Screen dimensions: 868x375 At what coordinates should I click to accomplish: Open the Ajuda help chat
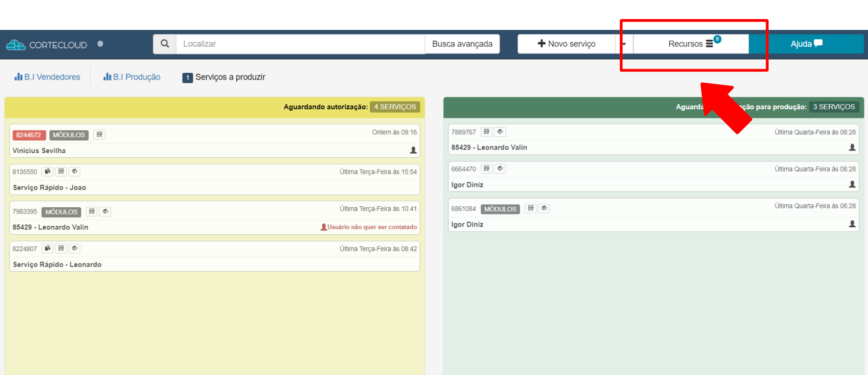[x=806, y=44]
